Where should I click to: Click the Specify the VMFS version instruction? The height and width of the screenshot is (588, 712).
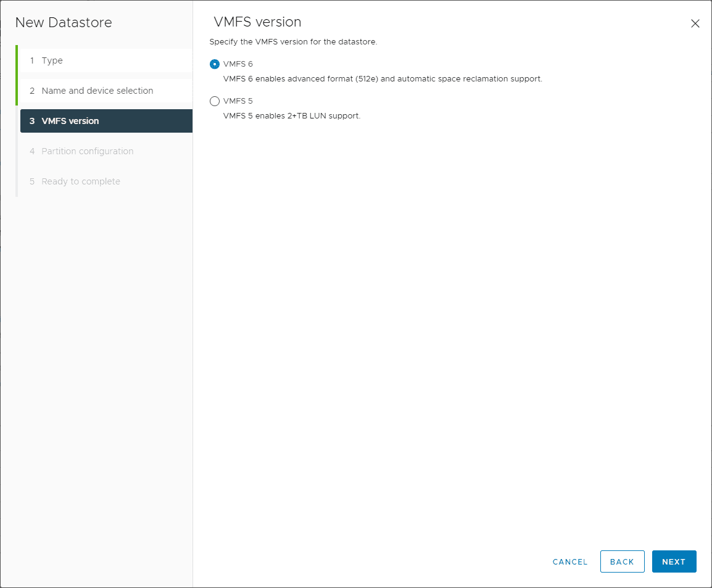293,42
